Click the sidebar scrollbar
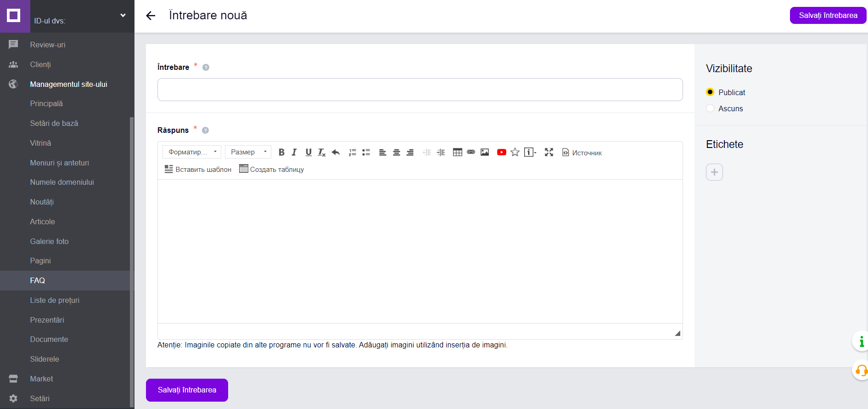 pyautogui.click(x=132, y=262)
